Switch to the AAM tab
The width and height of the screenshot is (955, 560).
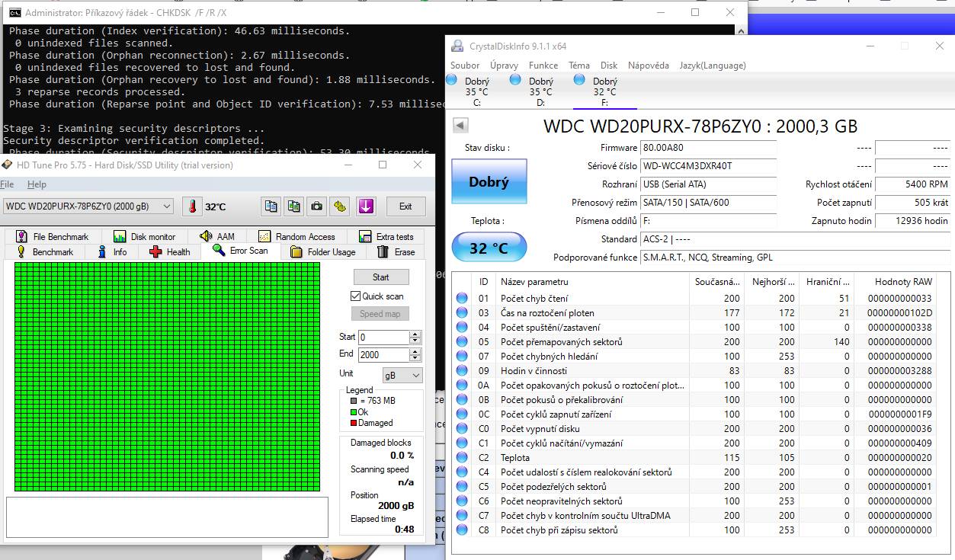click(x=217, y=237)
